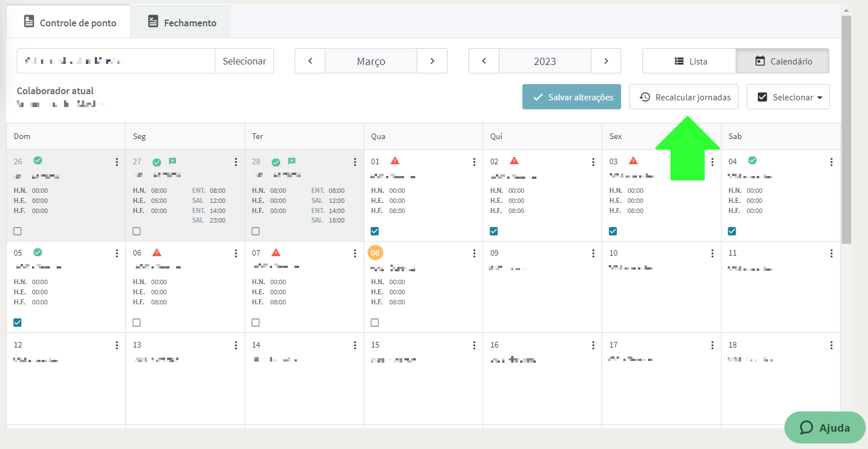Check the checkbox for day 06

tap(136, 322)
